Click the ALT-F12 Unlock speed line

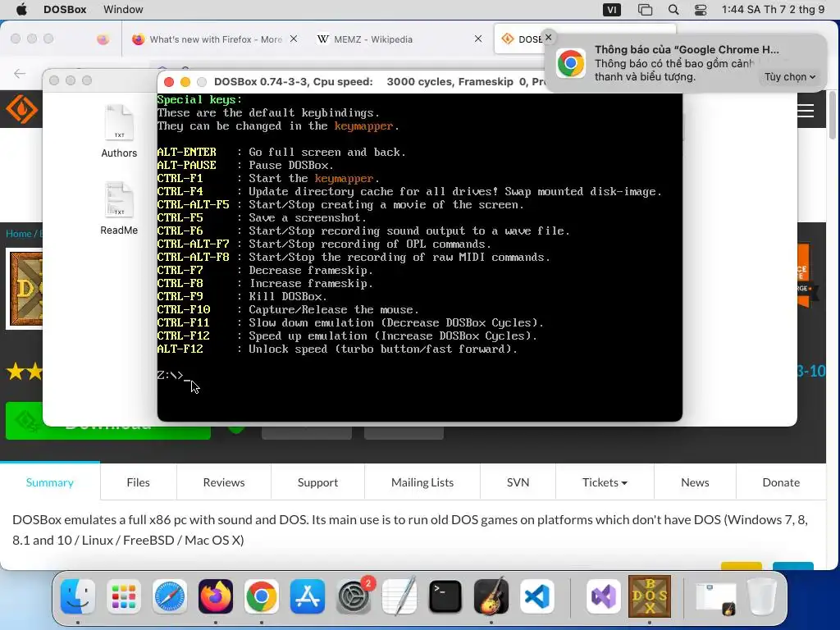click(x=337, y=349)
